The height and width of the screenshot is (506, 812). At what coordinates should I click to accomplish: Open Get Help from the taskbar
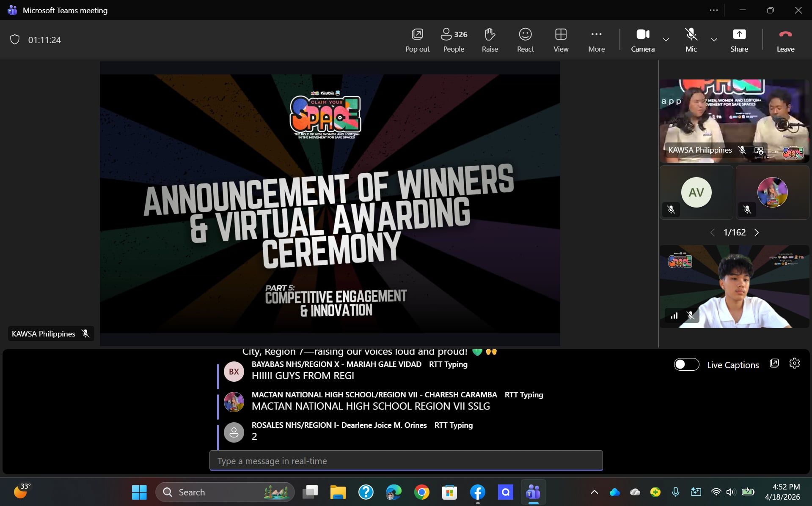(366, 492)
